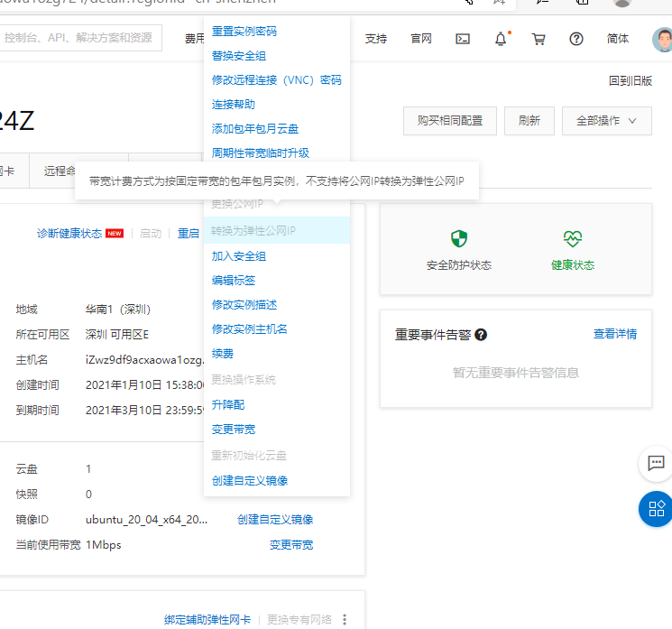Open 查看详情 link for event alerts
This screenshot has width=672, height=629.
tap(614, 334)
